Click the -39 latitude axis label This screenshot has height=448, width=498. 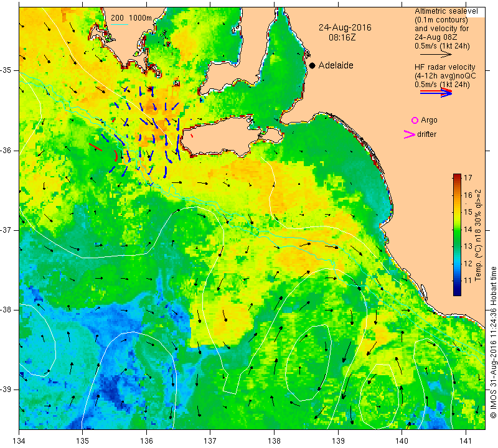pyautogui.click(x=6, y=390)
